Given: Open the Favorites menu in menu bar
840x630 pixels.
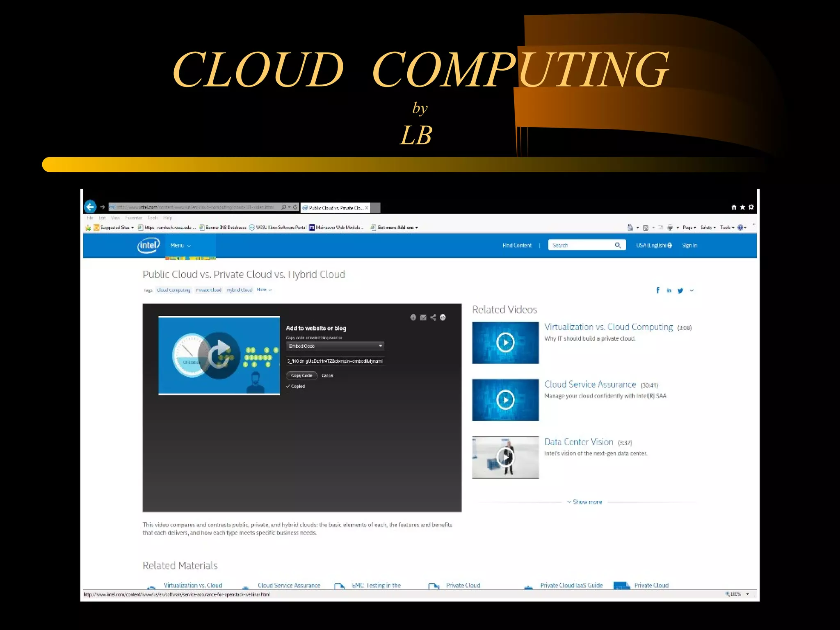Looking at the screenshot, I should (133, 218).
